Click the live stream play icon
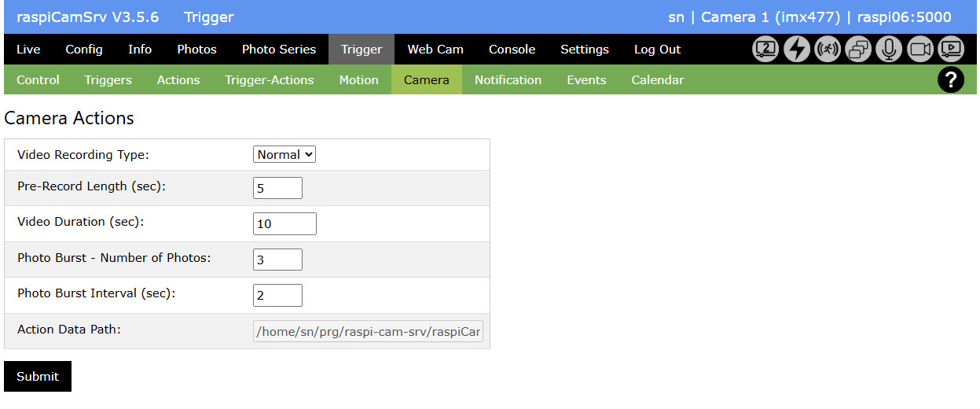Screen dimensions: 980x409 (951, 50)
